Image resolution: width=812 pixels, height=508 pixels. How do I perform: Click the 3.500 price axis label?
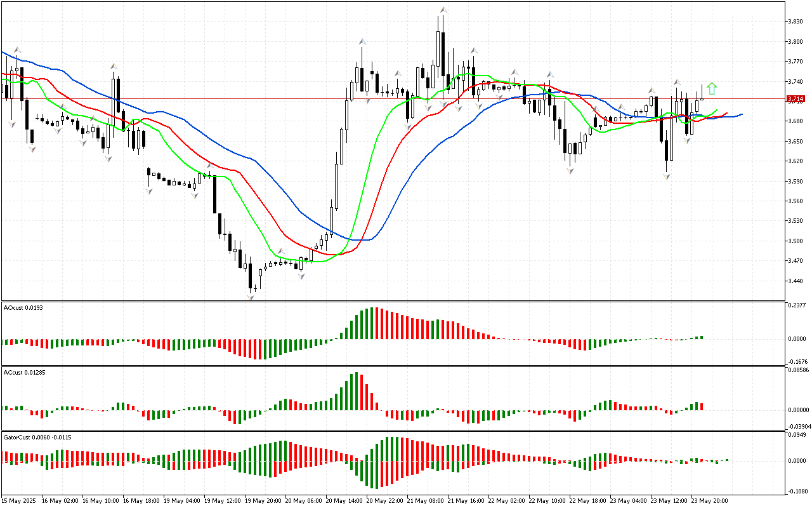[796, 241]
